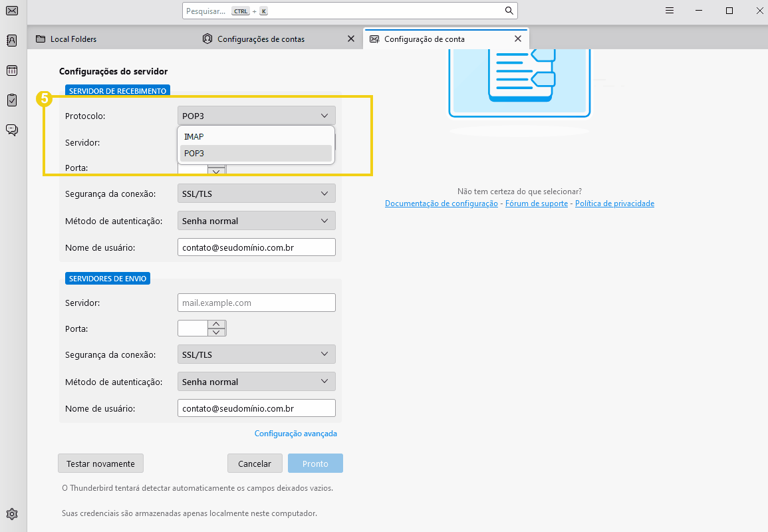Click the outgoing server 'mail.example.com' field
This screenshot has width=768, height=532.
(256, 302)
